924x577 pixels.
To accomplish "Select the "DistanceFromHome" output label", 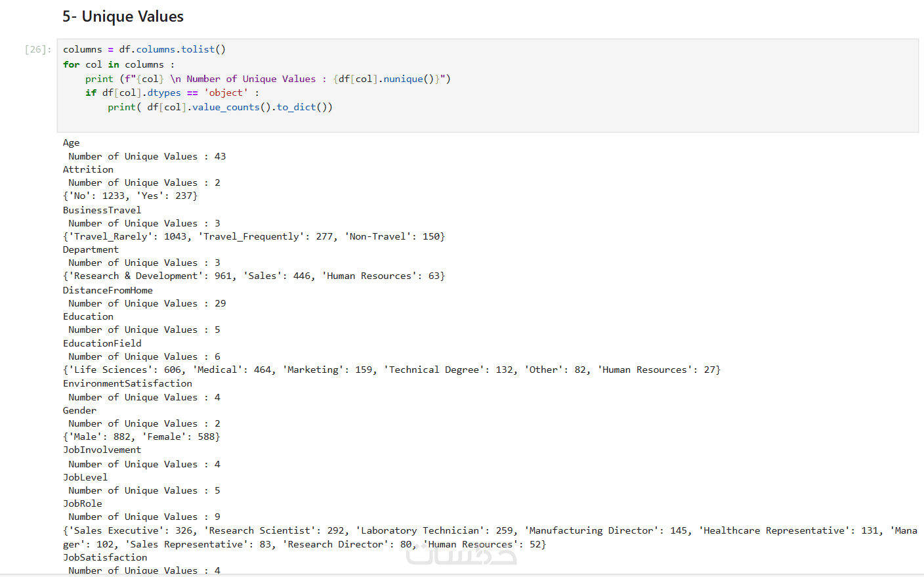I will (108, 290).
